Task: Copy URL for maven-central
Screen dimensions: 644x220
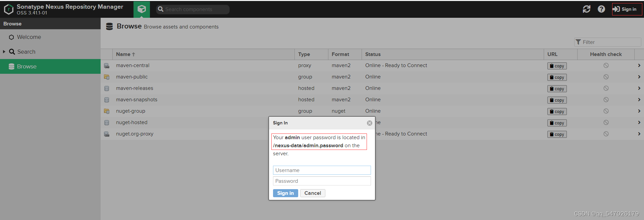Action: pyautogui.click(x=557, y=66)
